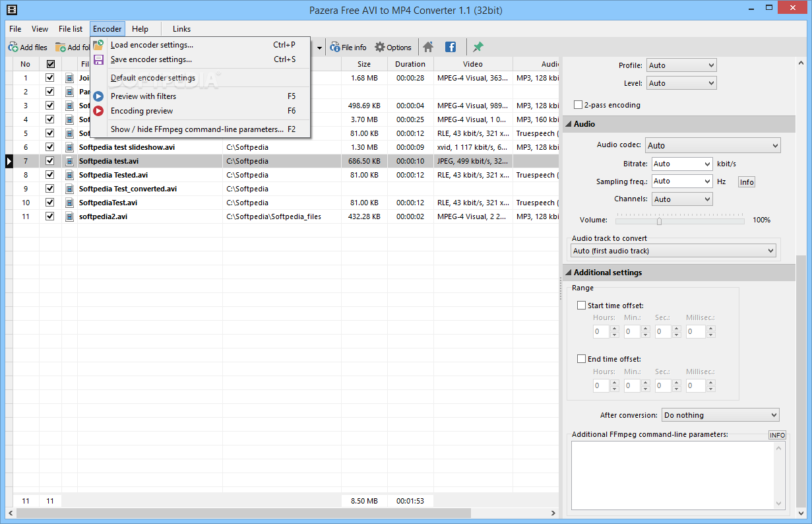Viewport: 812px width, 524px height.
Task: Collapse the Audio section
Action: click(x=568, y=124)
